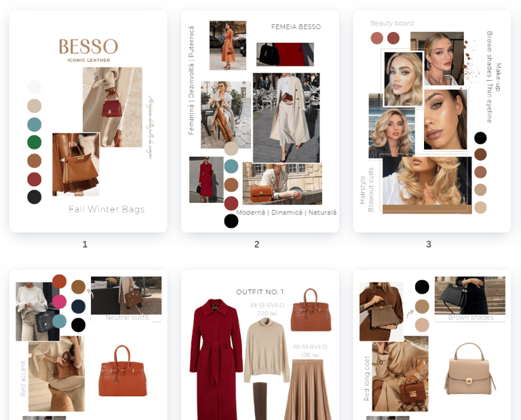This screenshot has height=420, width=521.
Task: Open page 1 BESSO cover thumbnail
Action: tap(88, 121)
